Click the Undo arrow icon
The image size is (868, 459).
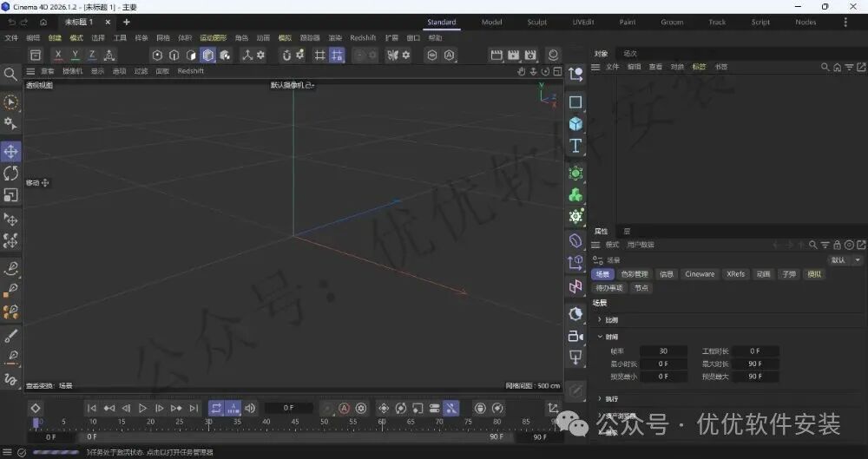point(11,23)
